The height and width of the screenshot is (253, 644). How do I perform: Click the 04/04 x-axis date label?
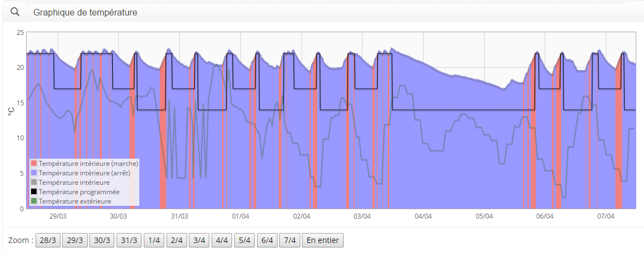coord(424,216)
